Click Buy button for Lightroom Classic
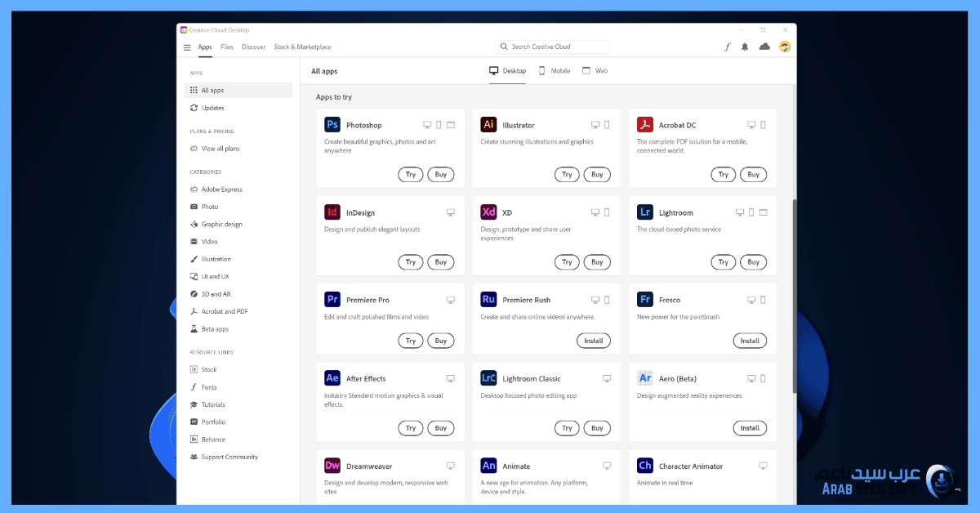Screen dimensions: 980x513 (597, 428)
